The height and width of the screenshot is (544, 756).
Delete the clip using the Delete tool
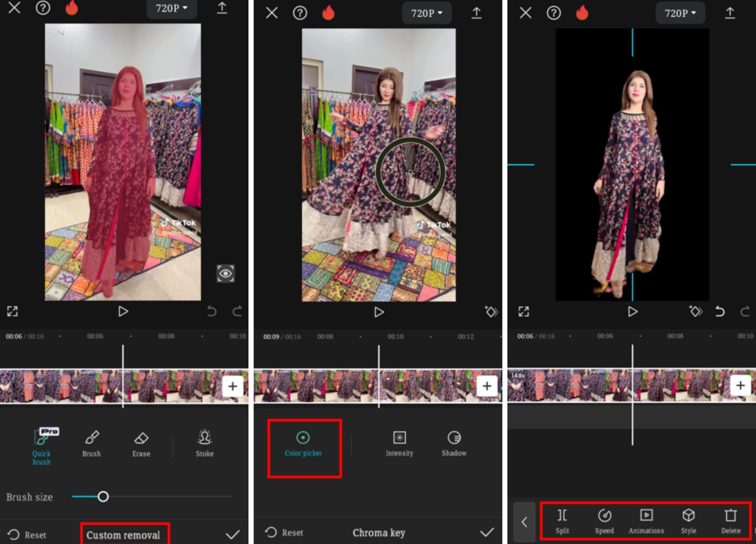click(x=731, y=521)
